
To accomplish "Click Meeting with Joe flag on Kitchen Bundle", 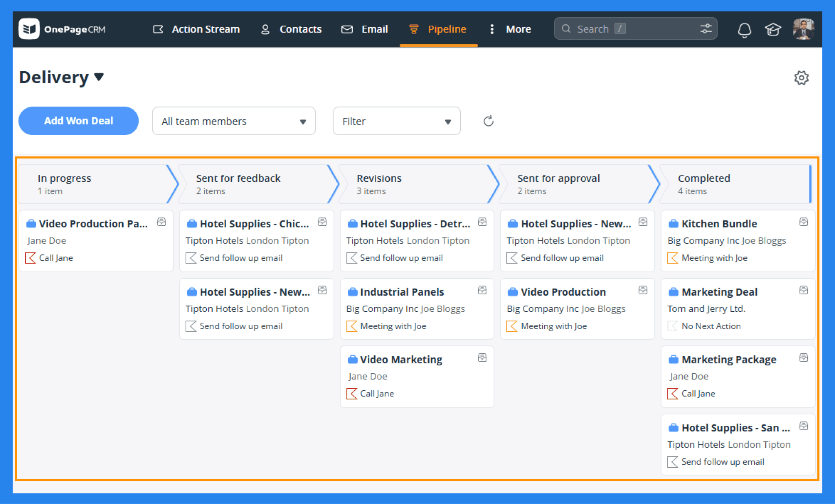I will point(672,258).
